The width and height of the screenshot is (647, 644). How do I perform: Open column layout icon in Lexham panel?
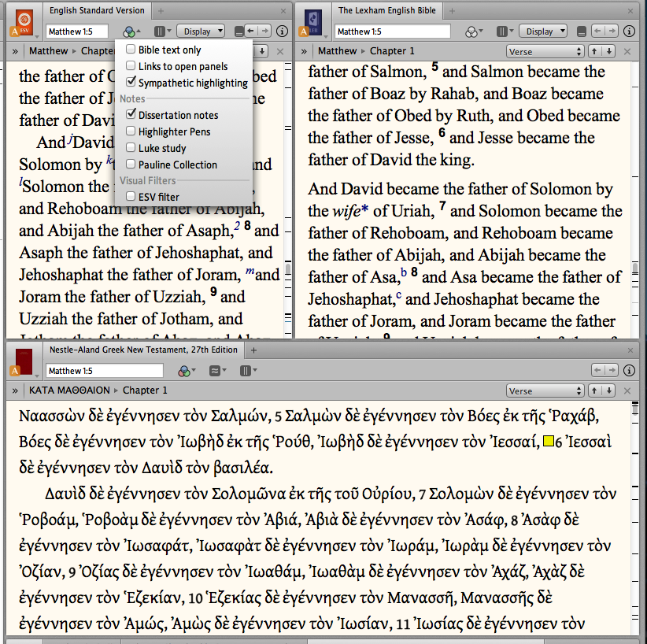(505, 31)
